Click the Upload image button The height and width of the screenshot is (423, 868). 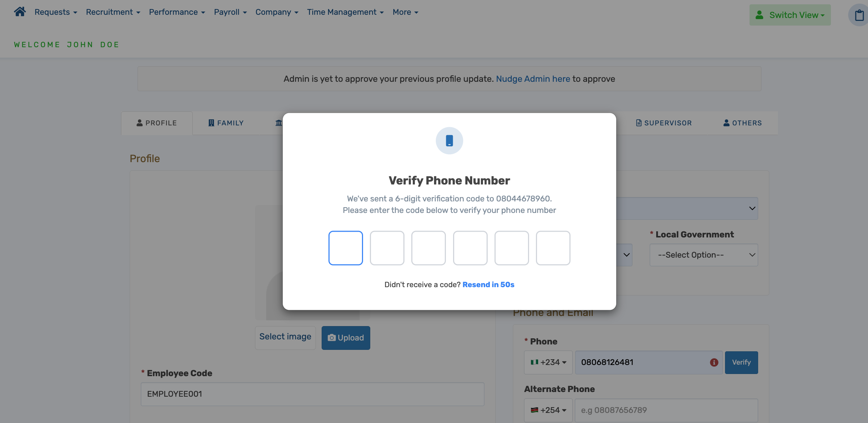click(345, 338)
